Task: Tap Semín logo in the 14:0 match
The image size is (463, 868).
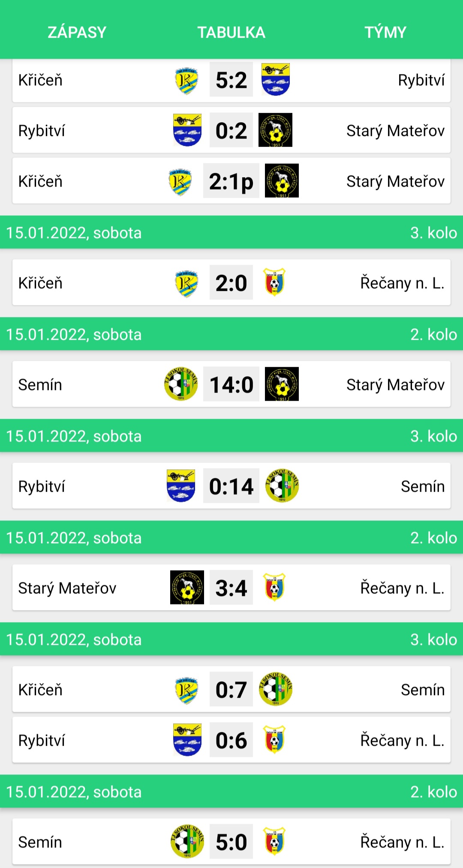Action: [181, 384]
